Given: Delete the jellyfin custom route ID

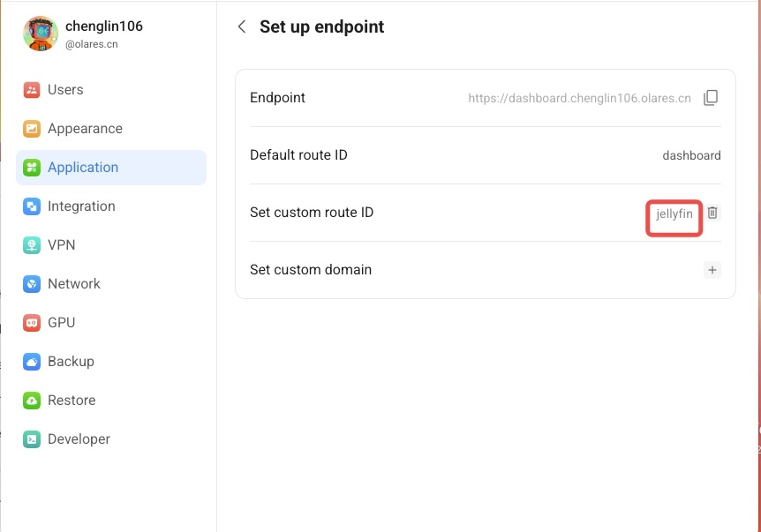Looking at the screenshot, I should (713, 213).
